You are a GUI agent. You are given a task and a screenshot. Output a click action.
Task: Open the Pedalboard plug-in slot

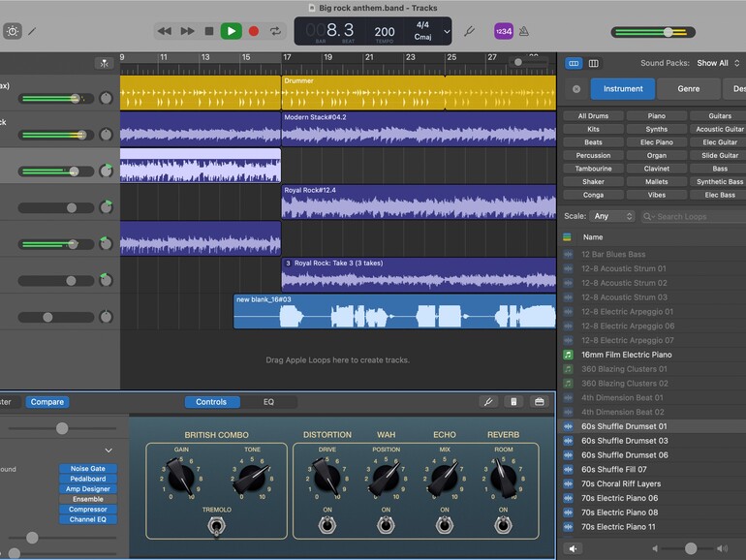point(88,479)
